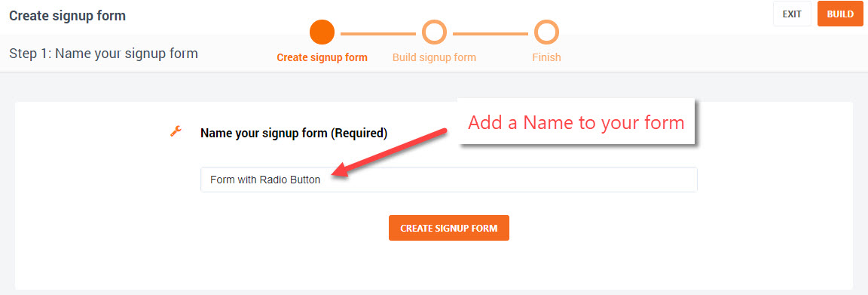Image resolution: width=868 pixels, height=295 pixels.
Task: Click the 'Name your signup form (Required)' label
Action: point(294,133)
